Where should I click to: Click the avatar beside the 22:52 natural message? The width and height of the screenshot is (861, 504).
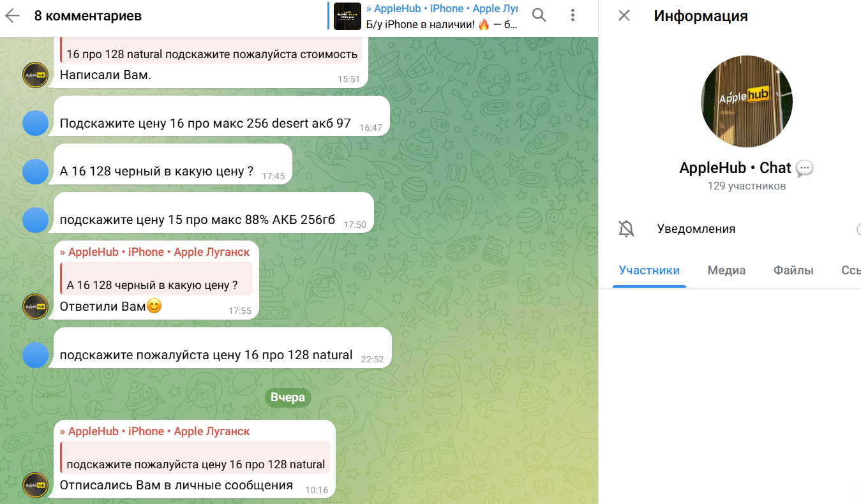point(36,355)
